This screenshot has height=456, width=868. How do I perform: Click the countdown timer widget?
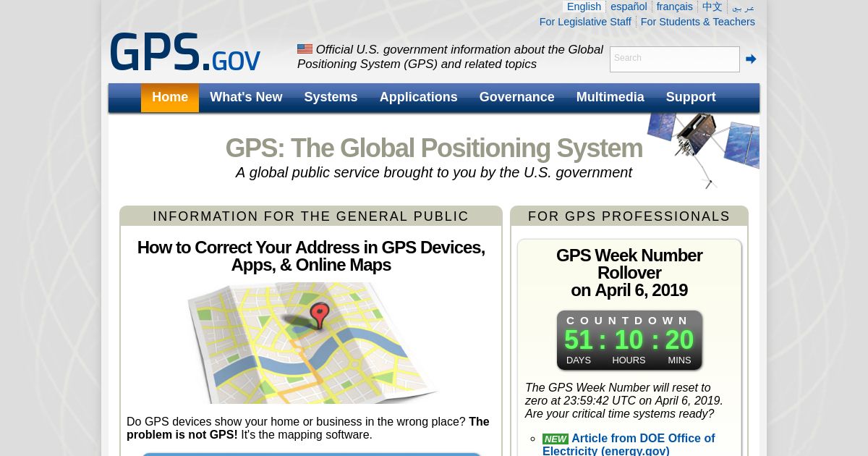[x=629, y=340]
